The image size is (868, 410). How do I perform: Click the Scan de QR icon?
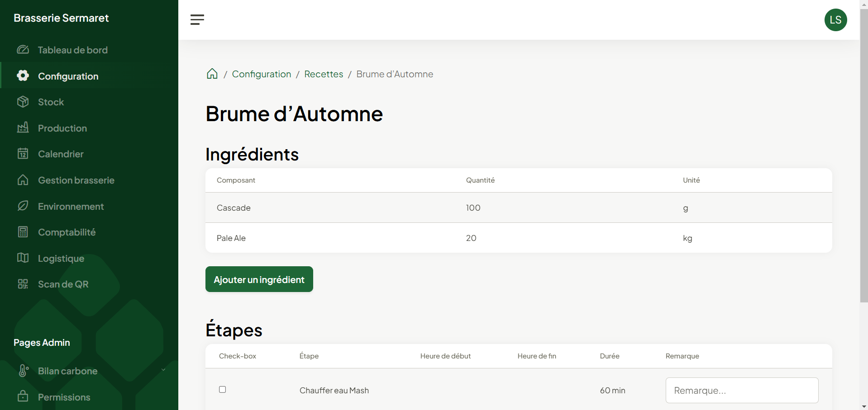23,284
